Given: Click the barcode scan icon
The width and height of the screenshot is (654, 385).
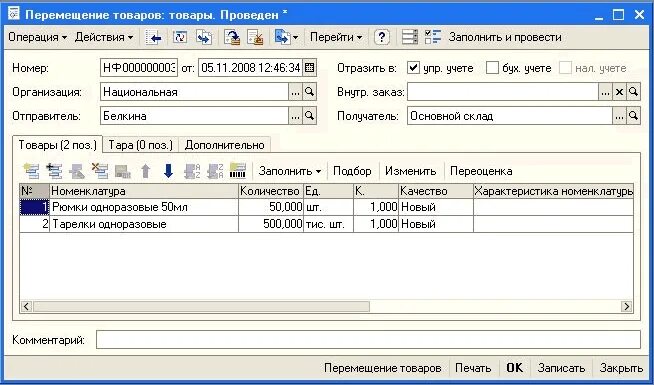Looking at the screenshot, I should 238,171.
